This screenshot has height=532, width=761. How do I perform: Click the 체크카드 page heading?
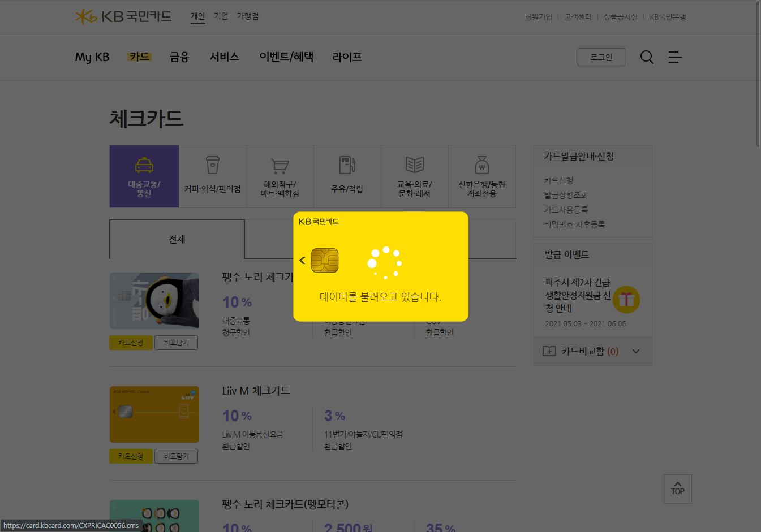pyautogui.click(x=147, y=119)
